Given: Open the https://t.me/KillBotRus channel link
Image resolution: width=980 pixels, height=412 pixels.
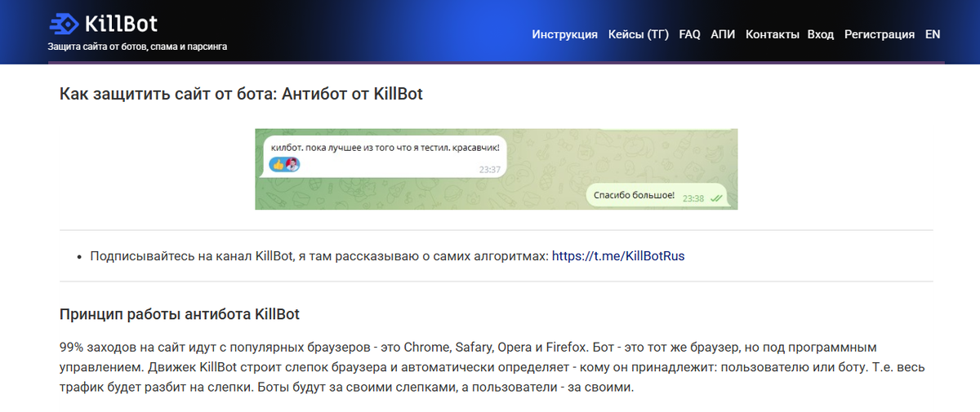Looking at the screenshot, I should 618,256.
